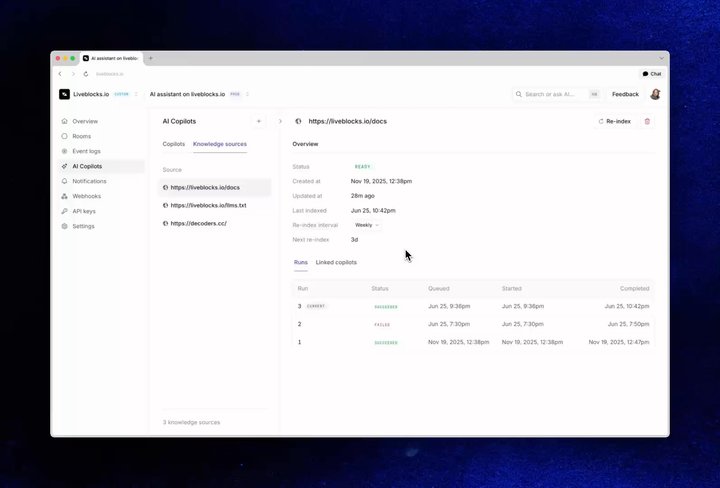Click the READY status badge
The image size is (720, 488).
[363, 167]
